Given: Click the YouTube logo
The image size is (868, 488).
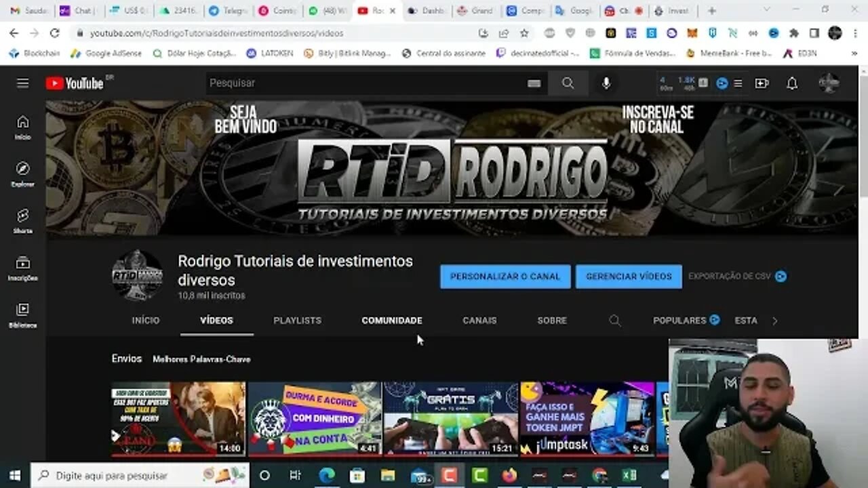Looking at the screenshot, I should tap(75, 83).
